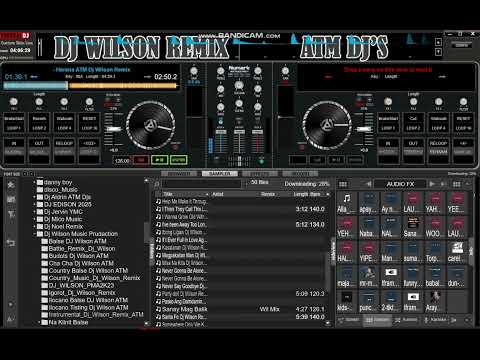Trigger the 'babal' sampler pad

pyautogui.click(x=435, y=277)
